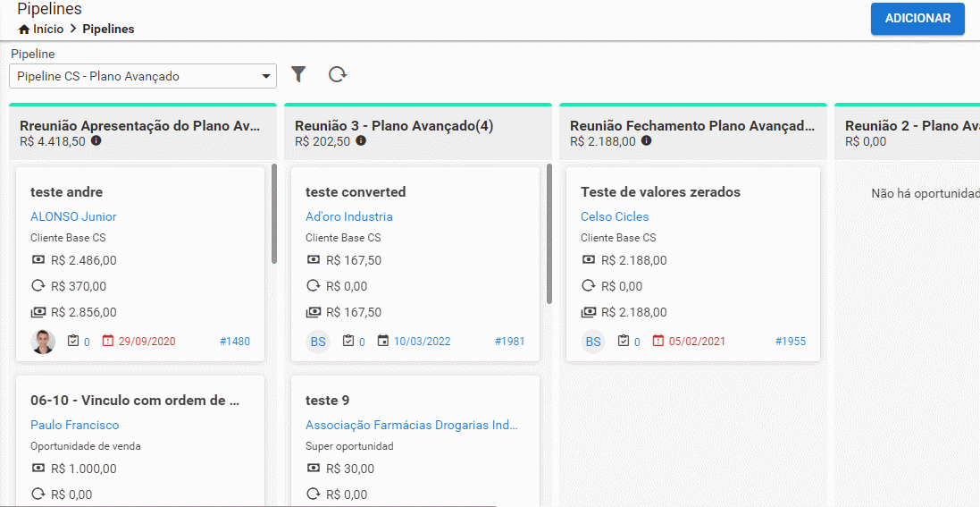
Task: Click info icon beside R$ 2.188,00 column total
Action: [x=646, y=141]
